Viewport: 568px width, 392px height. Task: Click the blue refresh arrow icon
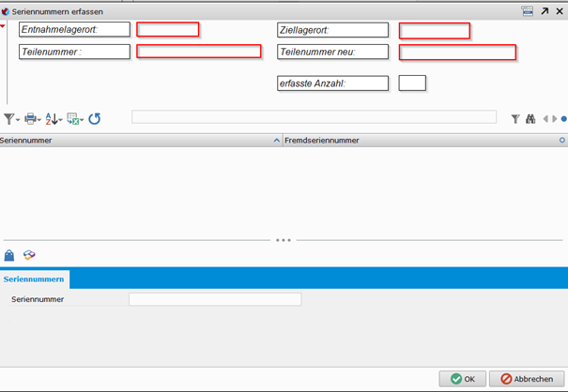click(x=94, y=119)
